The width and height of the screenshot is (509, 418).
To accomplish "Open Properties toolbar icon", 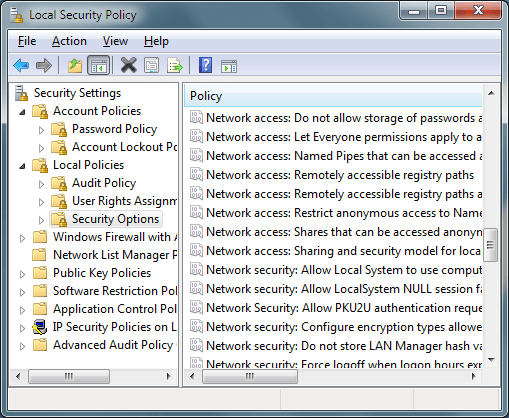I will (x=152, y=65).
